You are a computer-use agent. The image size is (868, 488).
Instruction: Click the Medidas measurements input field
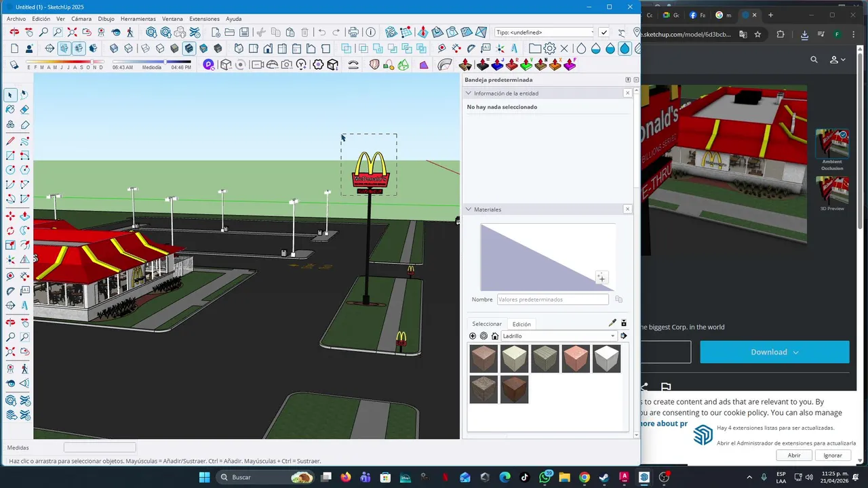tap(100, 447)
